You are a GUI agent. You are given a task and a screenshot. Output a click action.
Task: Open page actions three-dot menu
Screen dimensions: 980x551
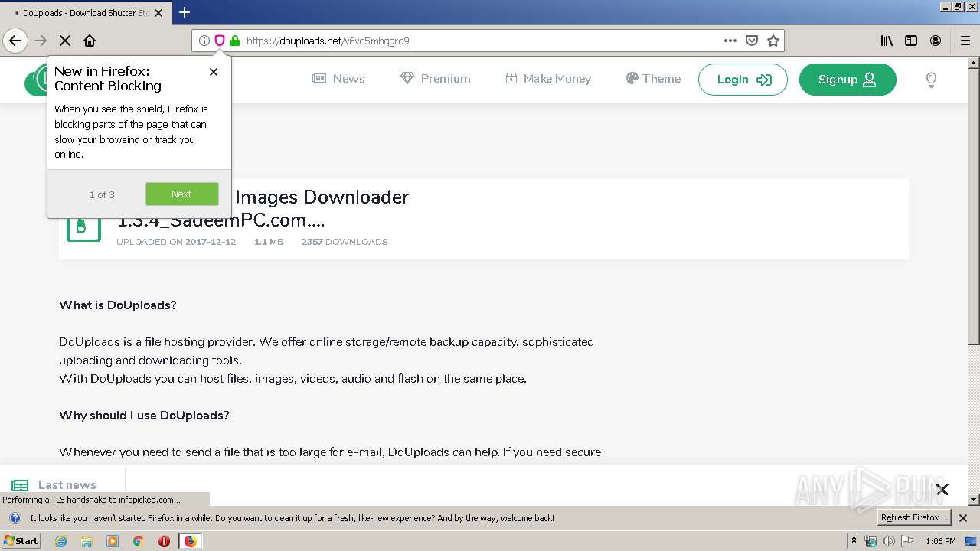point(730,41)
